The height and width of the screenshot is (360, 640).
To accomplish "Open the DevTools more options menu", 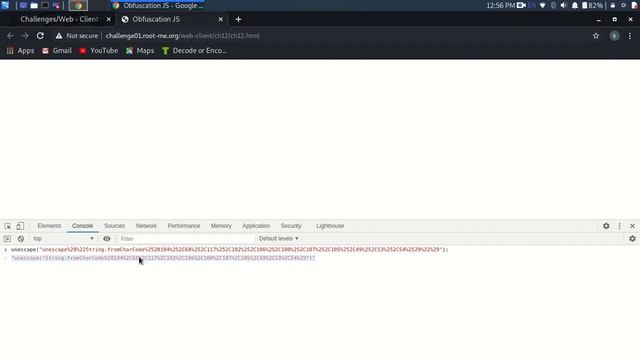I will (x=619, y=226).
